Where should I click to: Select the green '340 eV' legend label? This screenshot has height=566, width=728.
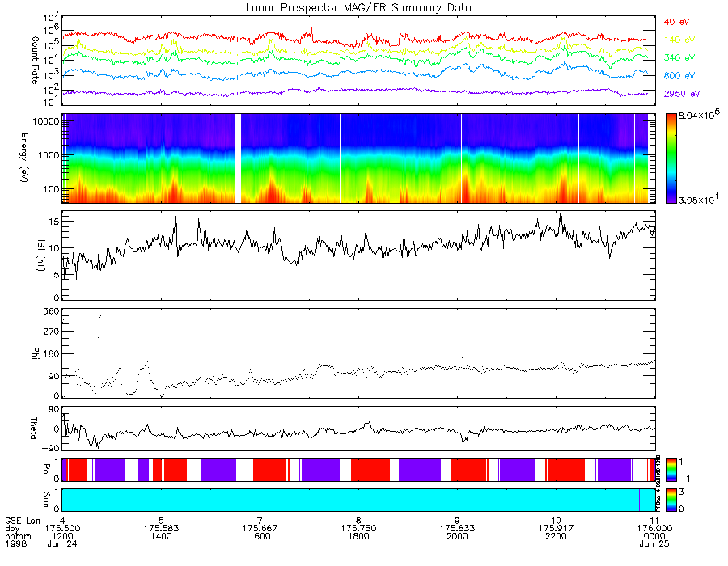pos(679,57)
